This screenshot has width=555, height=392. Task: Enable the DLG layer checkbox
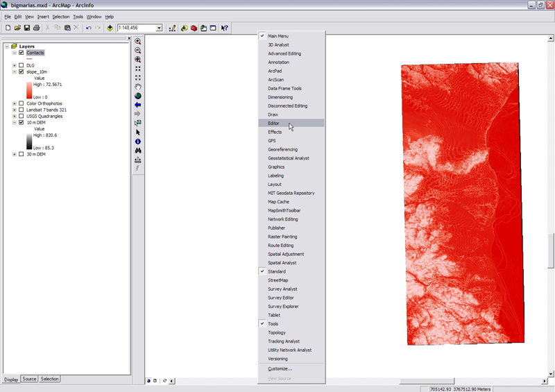pos(22,65)
